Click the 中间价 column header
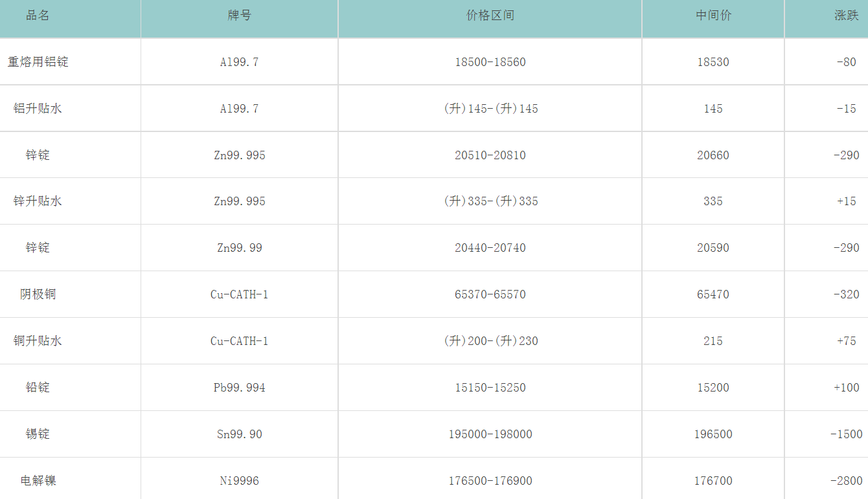 pyautogui.click(x=713, y=16)
